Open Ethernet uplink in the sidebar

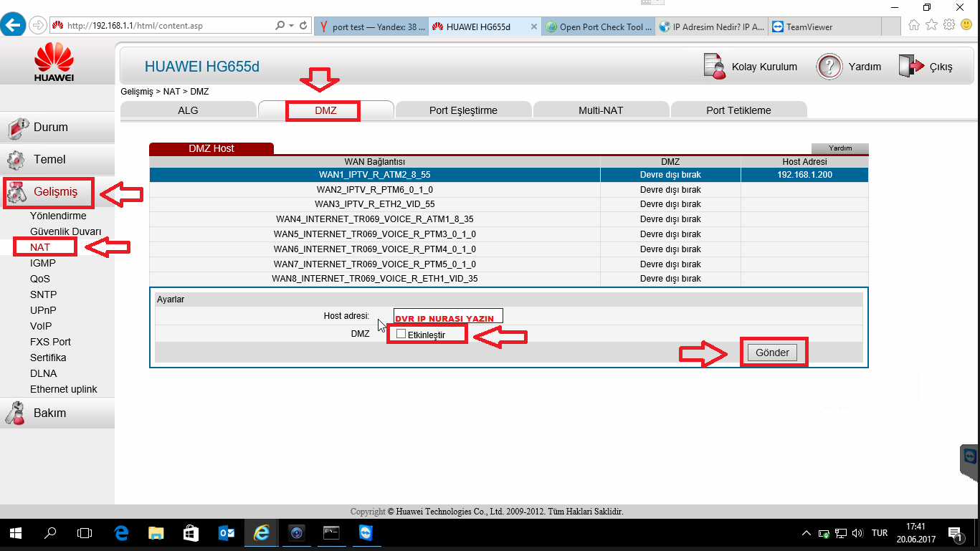click(64, 389)
